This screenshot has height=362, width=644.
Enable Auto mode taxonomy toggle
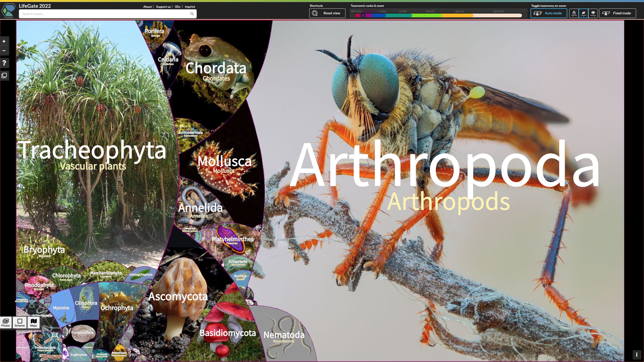[x=549, y=13]
